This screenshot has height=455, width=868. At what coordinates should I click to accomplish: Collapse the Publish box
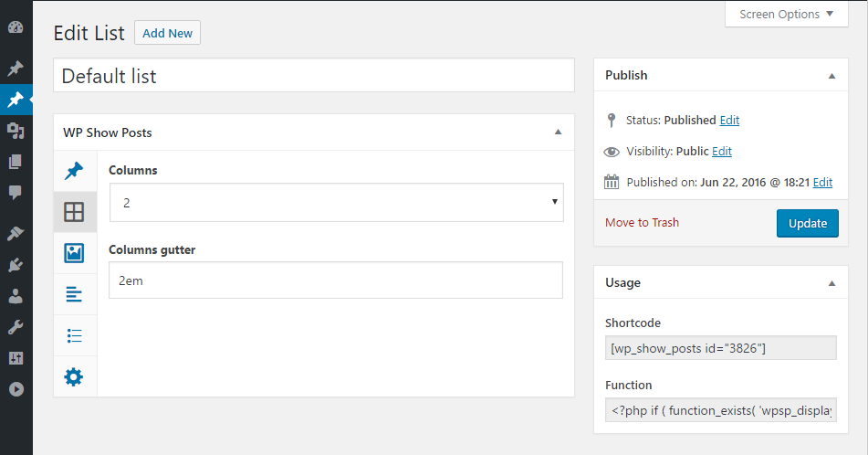pyautogui.click(x=831, y=76)
